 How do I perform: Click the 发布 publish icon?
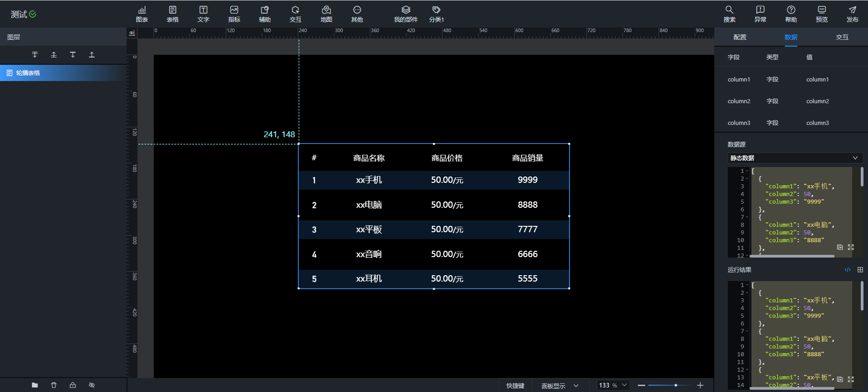[852, 14]
